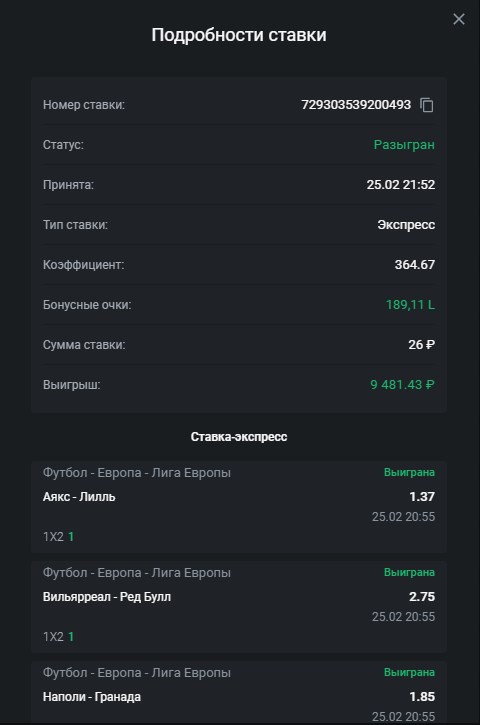The height and width of the screenshot is (725, 480).
Task: Click Выиграна status on Аякс - Лилль card
Action: click(409, 473)
